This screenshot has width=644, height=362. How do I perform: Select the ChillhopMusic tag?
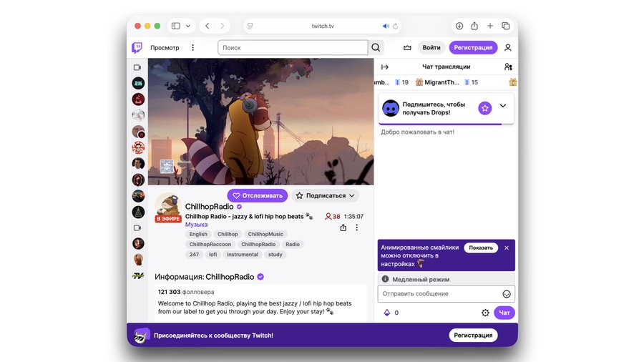(265, 234)
